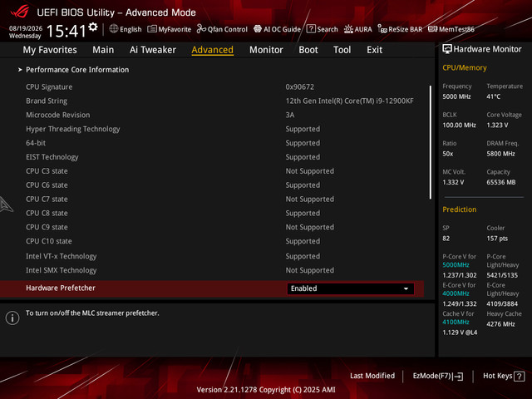Toggle ReSize BAR icon
Screen dimensions: 532x399
tap(382, 29)
